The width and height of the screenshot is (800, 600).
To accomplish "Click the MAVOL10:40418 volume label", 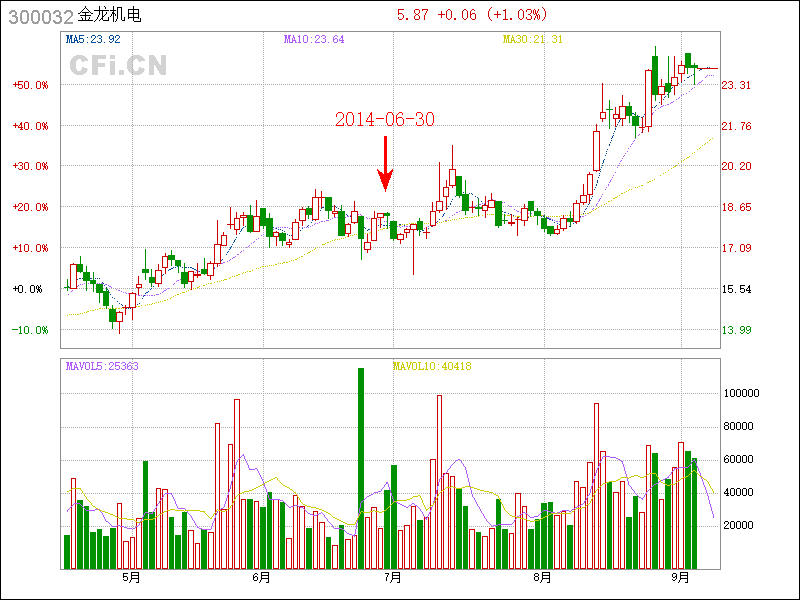I will [432, 367].
